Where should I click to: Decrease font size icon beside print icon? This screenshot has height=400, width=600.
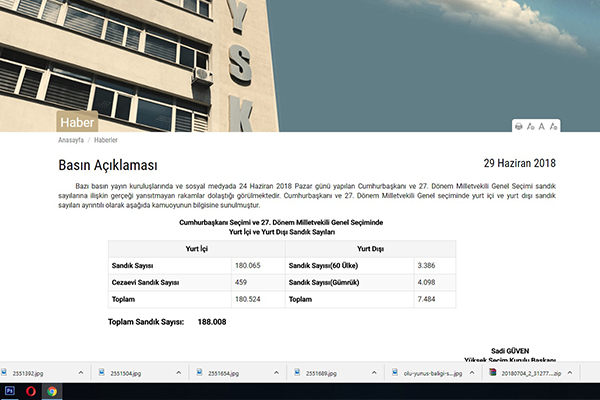pos(530,126)
